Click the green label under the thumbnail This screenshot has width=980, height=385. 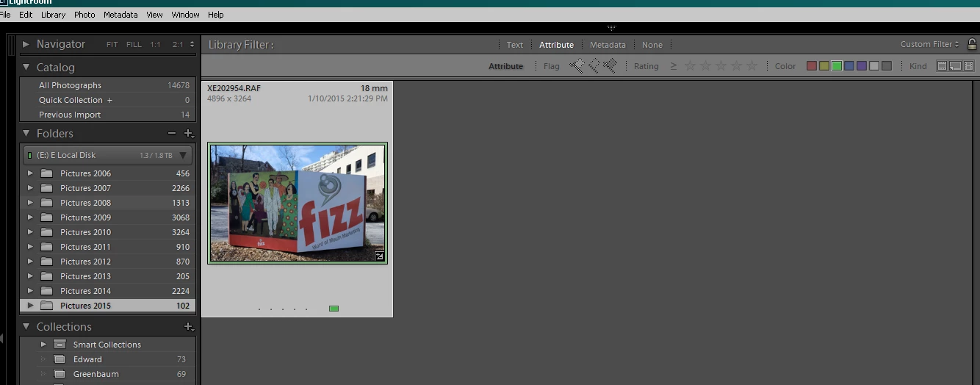[x=334, y=309]
